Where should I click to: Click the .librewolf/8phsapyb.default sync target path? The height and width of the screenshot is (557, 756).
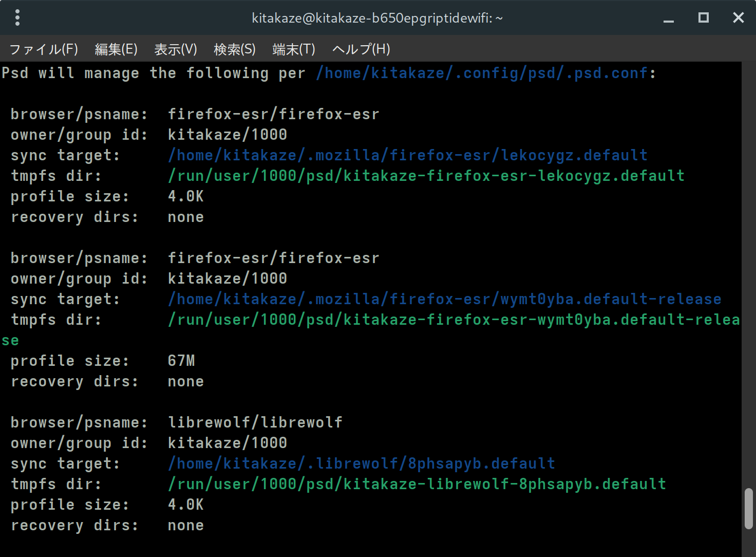click(x=362, y=463)
